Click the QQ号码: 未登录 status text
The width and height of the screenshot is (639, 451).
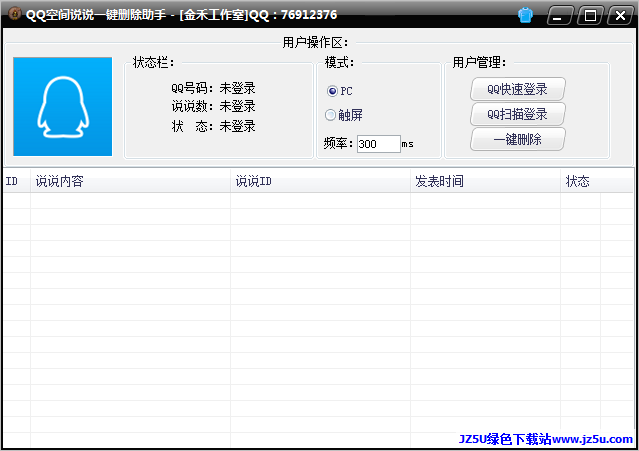(x=213, y=88)
